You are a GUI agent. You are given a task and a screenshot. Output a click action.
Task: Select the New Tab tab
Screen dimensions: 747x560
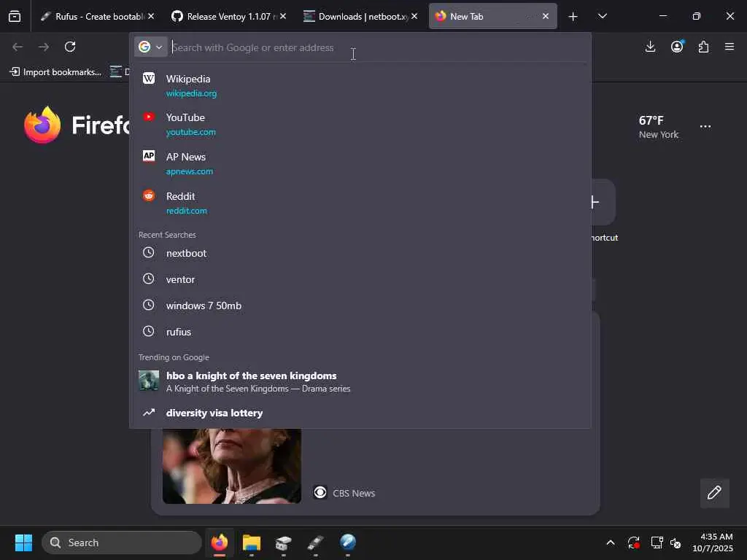(492, 16)
